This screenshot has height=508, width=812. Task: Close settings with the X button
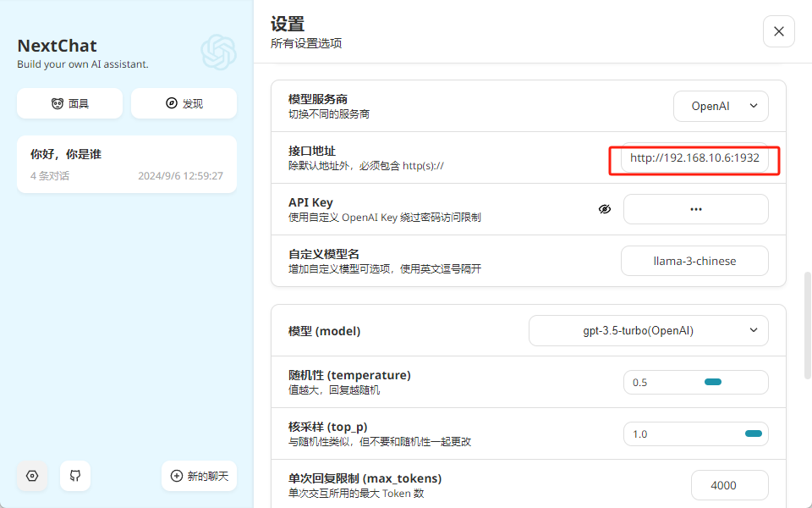pyautogui.click(x=778, y=31)
